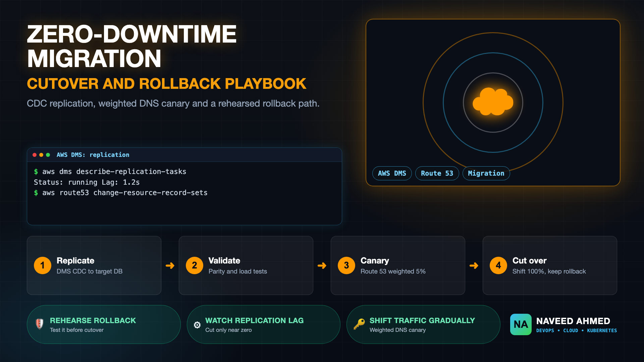
Task: Click the step 2 number circle
Action: click(x=195, y=265)
